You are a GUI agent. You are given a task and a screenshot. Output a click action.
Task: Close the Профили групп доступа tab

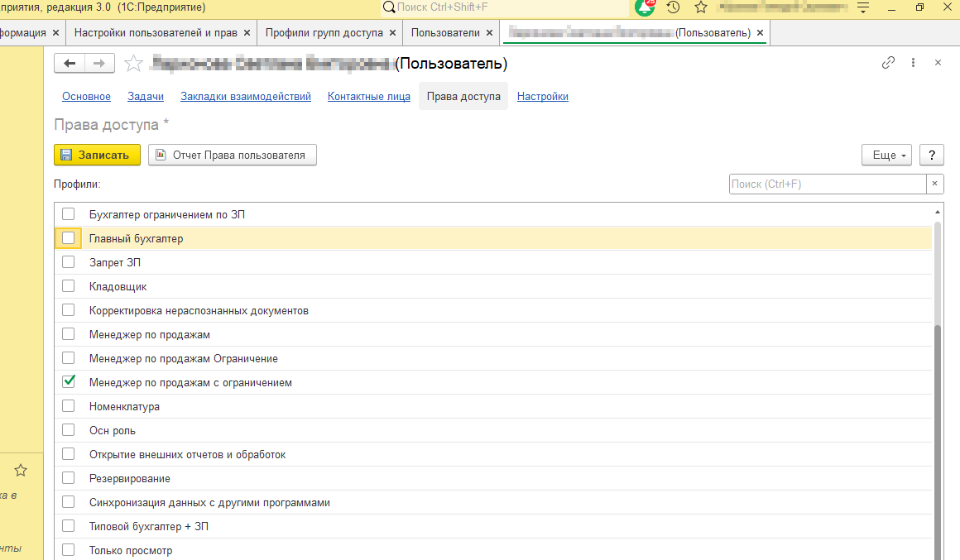(392, 33)
